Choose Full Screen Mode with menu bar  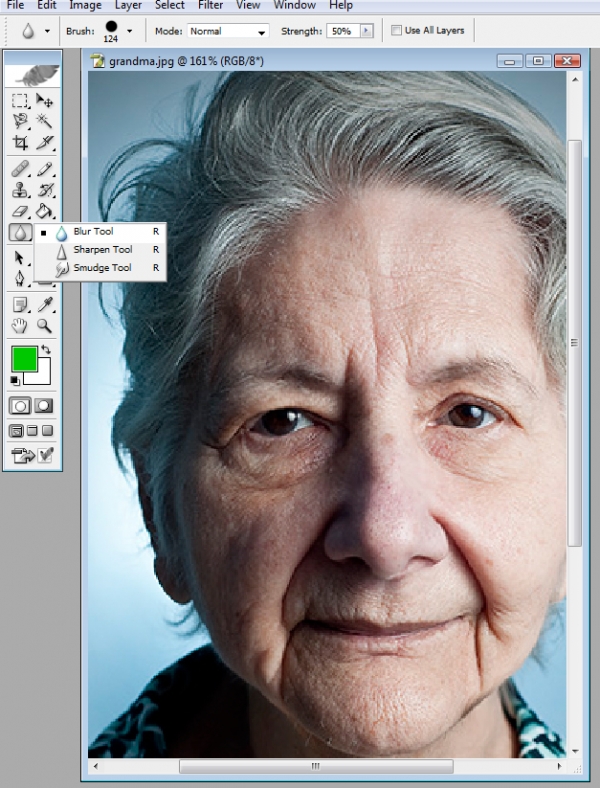(32, 431)
